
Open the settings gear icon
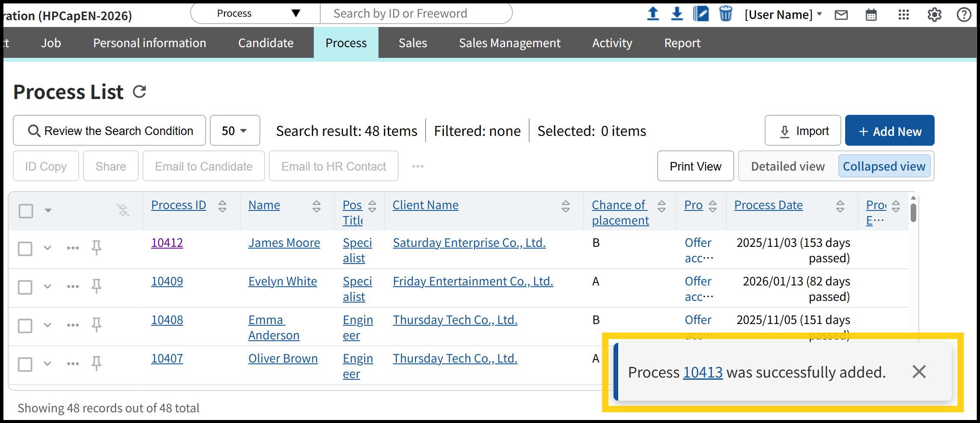934,15
